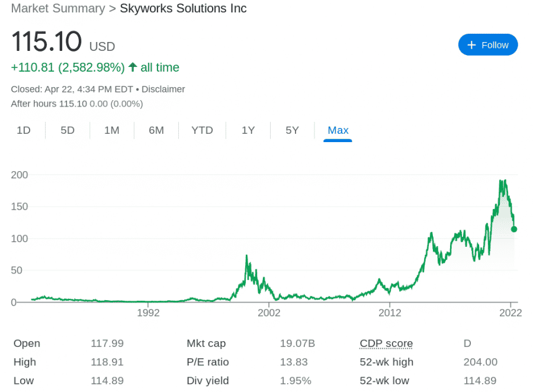Click the Low label in stats table
This screenshot has width=533, height=392.
pos(24,381)
